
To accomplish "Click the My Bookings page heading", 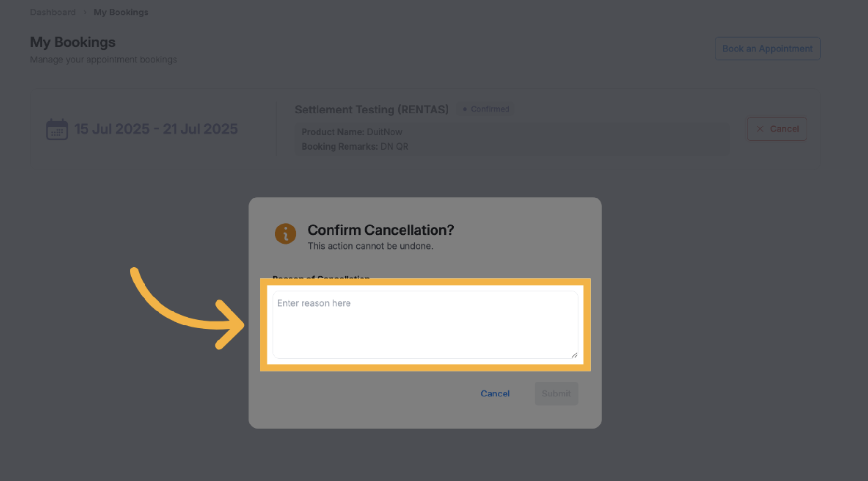I will click(x=72, y=42).
